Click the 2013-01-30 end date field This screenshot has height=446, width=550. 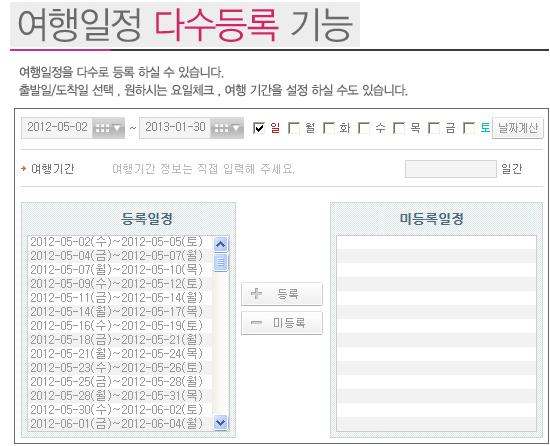(175, 128)
